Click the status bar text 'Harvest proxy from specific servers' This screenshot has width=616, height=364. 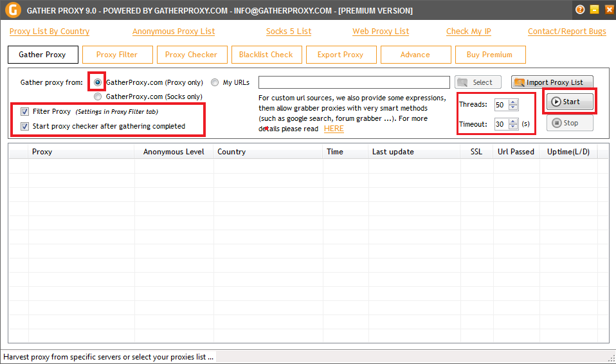108,357
